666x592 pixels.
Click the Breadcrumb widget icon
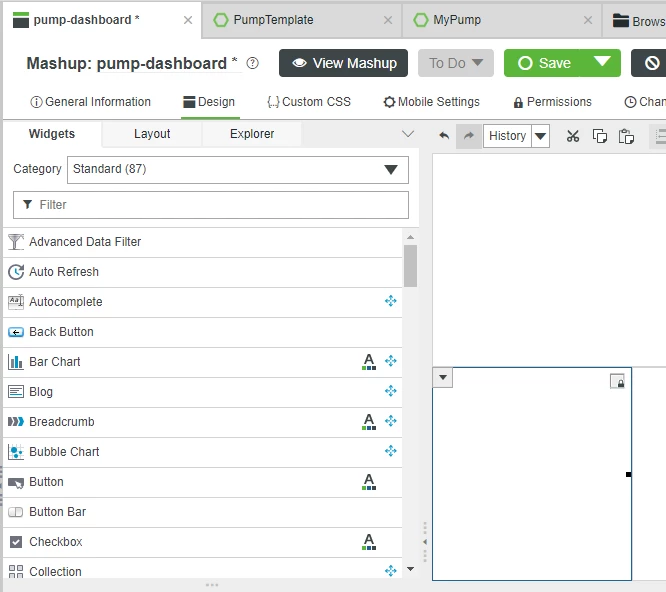[16, 422]
